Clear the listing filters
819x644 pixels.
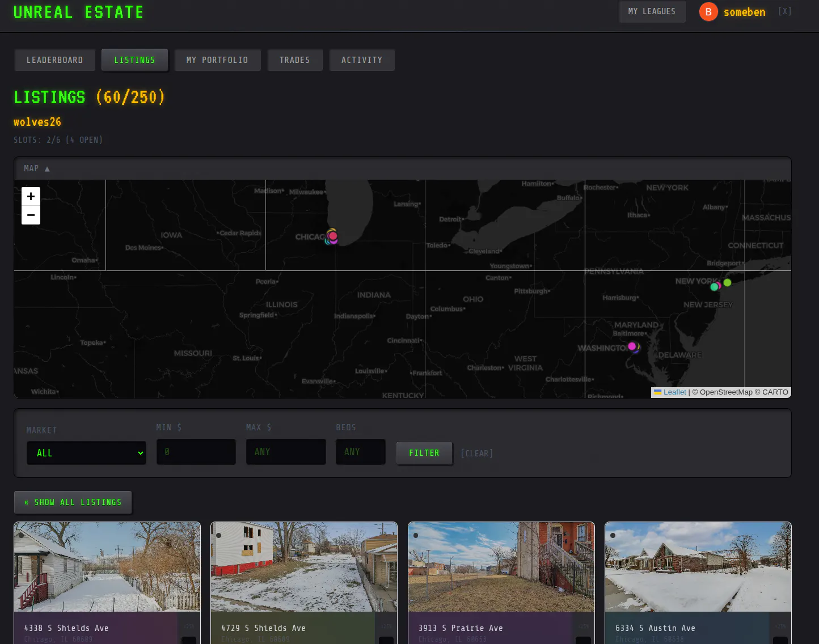click(476, 454)
